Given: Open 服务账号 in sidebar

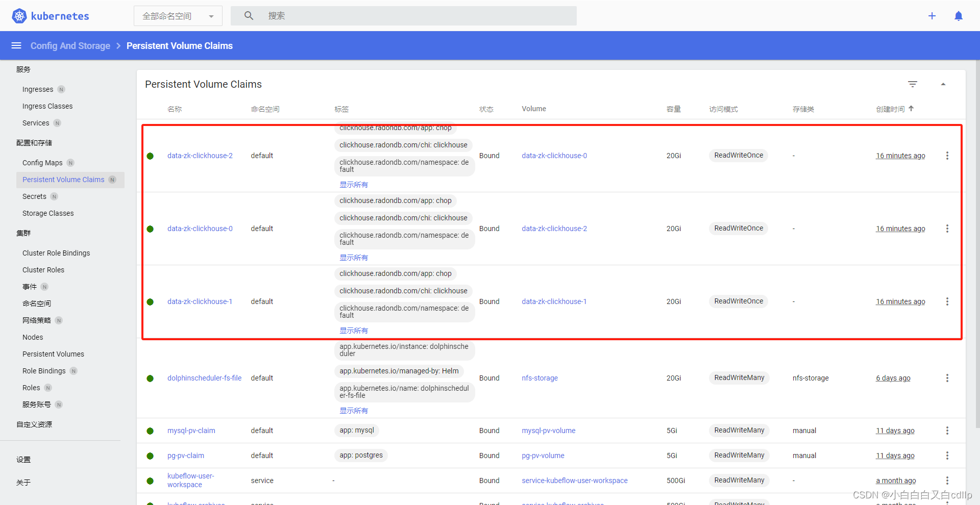Looking at the screenshot, I should (37, 405).
